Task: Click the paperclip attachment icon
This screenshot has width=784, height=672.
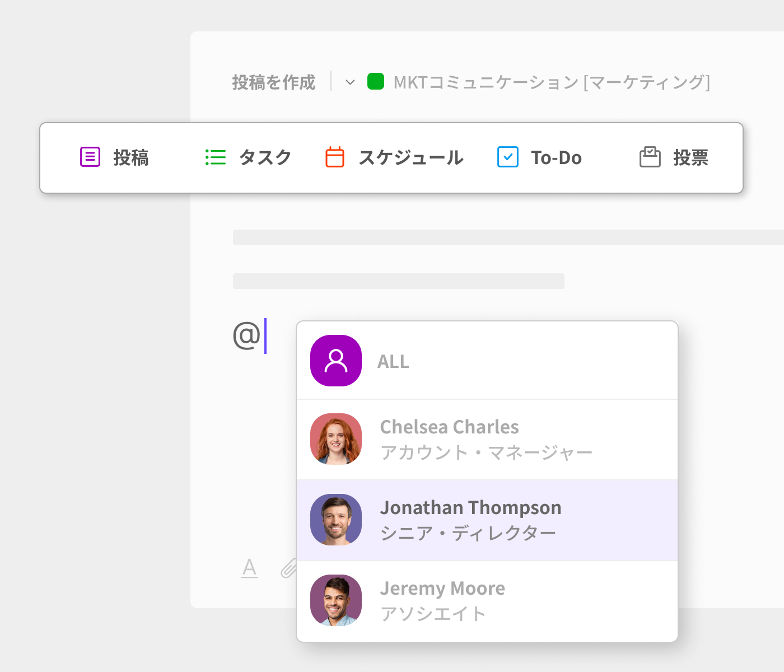Action: (288, 568)
